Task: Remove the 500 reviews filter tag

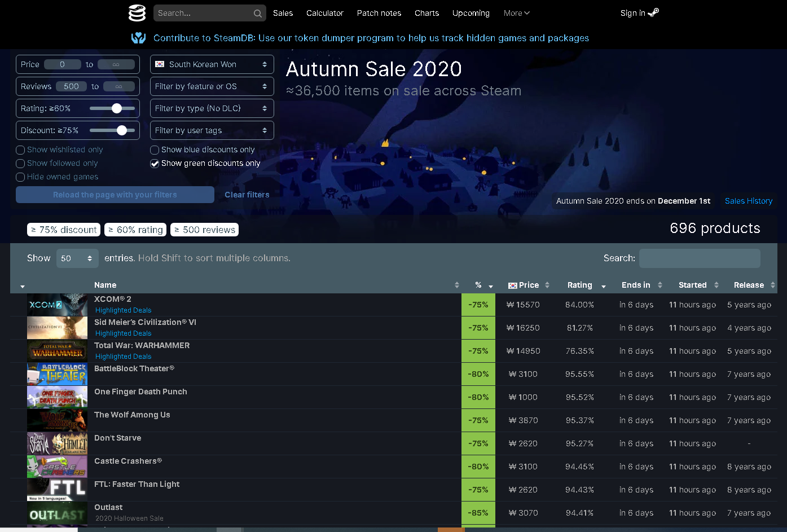Action: [204, 230]
